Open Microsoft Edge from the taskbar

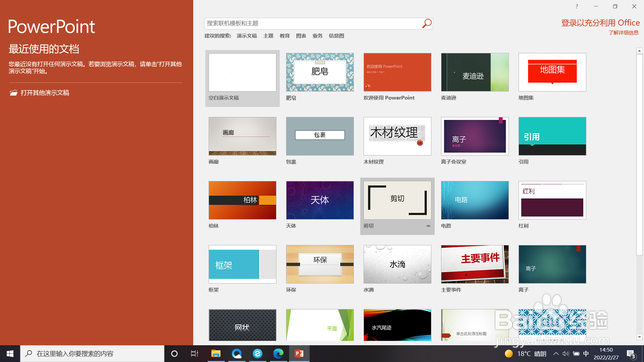pyautogui.click(x=278, y=354)
